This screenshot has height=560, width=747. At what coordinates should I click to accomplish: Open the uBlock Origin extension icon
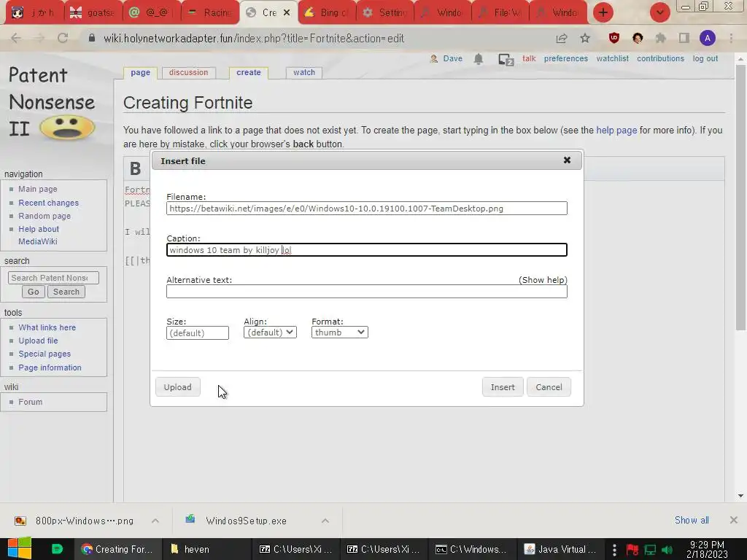point(614,38)
